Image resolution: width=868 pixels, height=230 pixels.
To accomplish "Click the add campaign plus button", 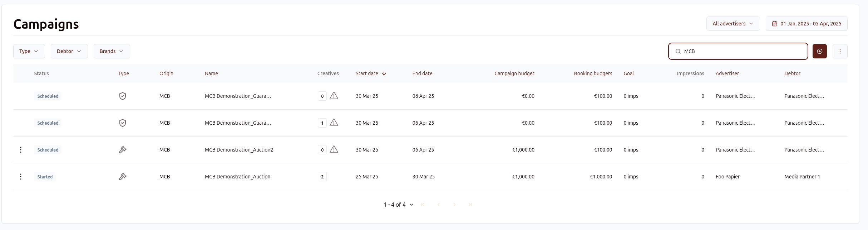I will pos(819,51).
